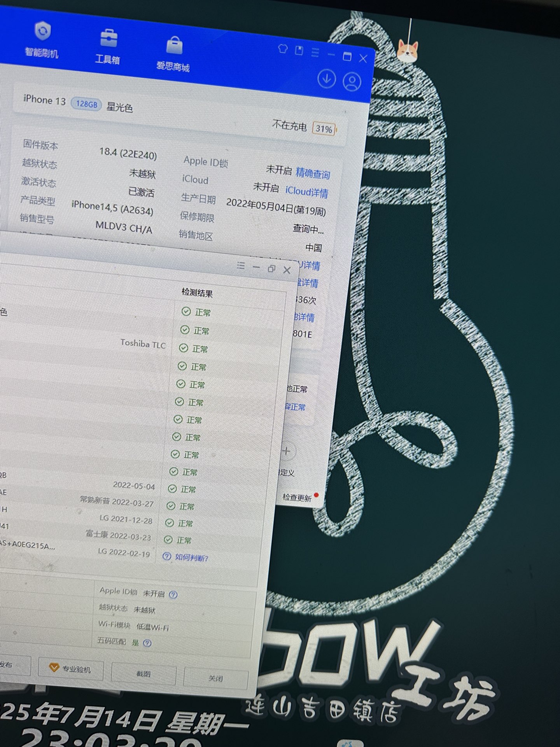Click the 未越狱 jailbreak status value
The width and height of the screenshot is (560, 747).
142,174
